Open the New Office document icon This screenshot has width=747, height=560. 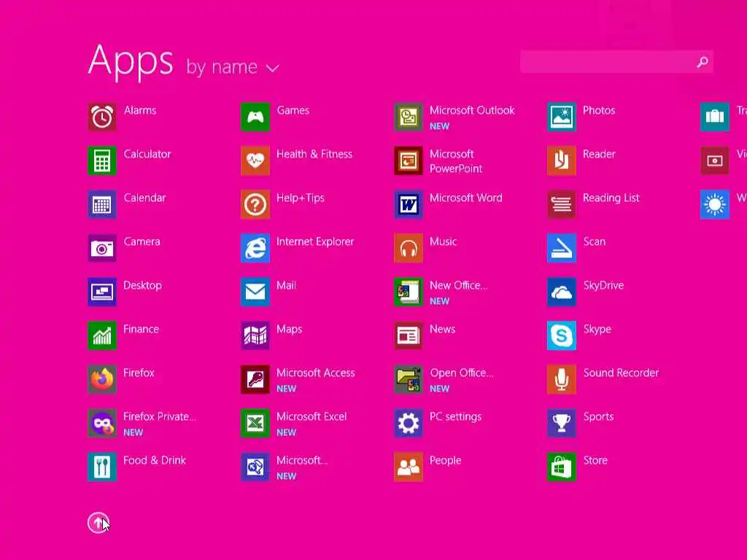(x=409, y=292)
